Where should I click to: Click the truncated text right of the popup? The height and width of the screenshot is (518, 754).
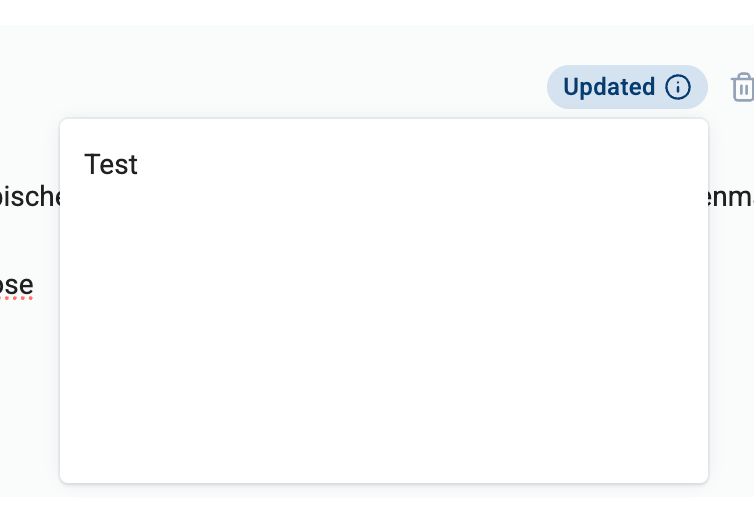[x=731, y=195]
